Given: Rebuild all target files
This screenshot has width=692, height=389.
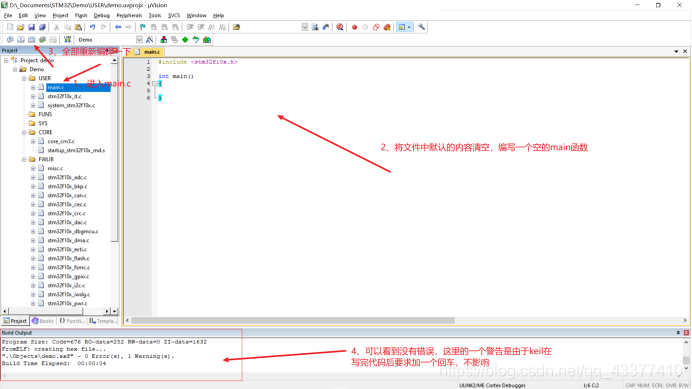Looking at the screenshot, I should (31, 40).
